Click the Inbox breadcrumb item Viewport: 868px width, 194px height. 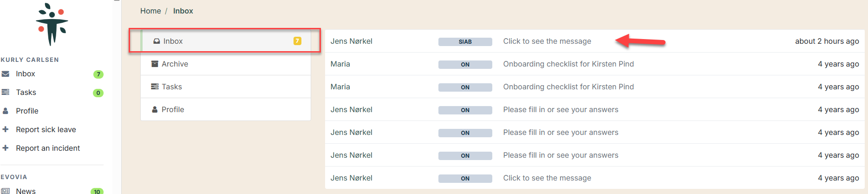pos(183,11)
